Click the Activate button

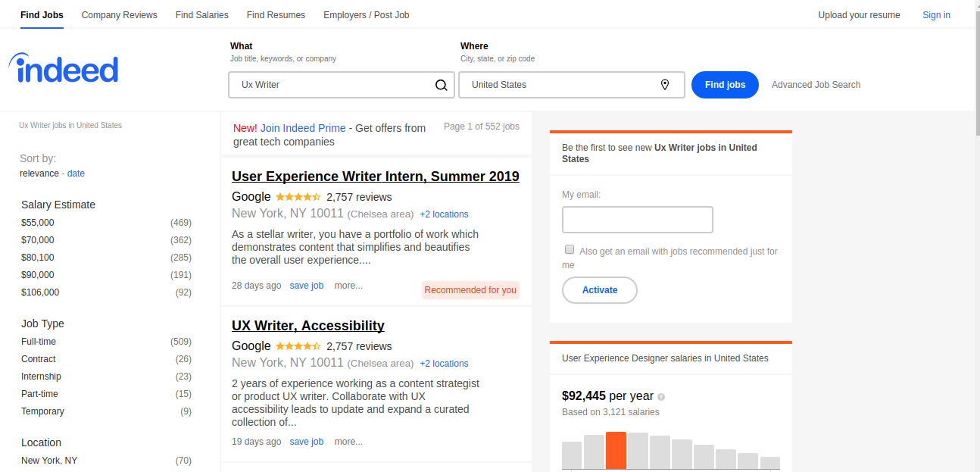point(600,290)
